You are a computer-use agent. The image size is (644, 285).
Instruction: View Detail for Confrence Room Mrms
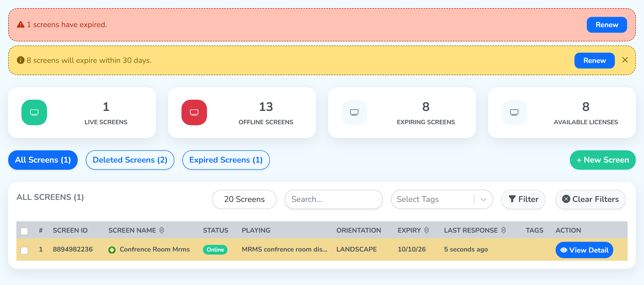[584, 250]
